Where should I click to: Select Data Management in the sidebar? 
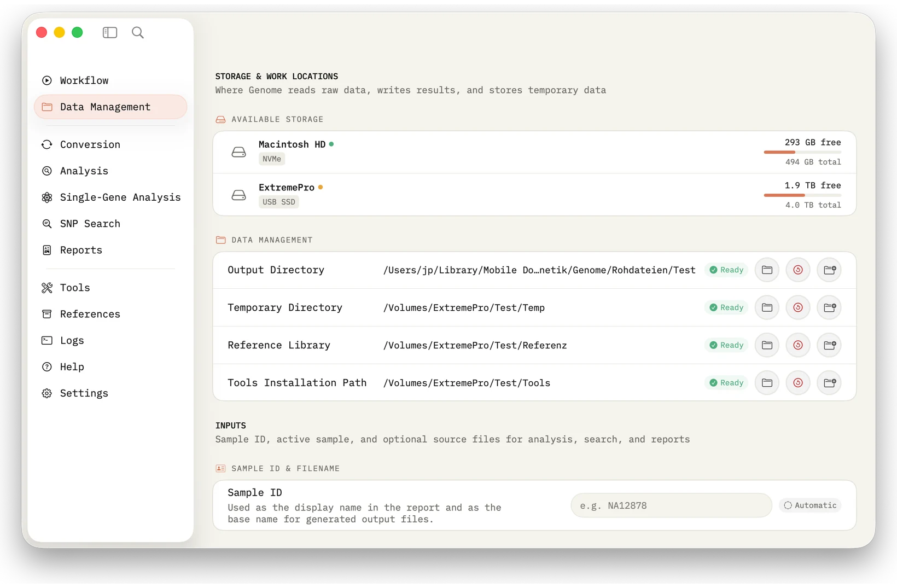[x=110, y=107]
